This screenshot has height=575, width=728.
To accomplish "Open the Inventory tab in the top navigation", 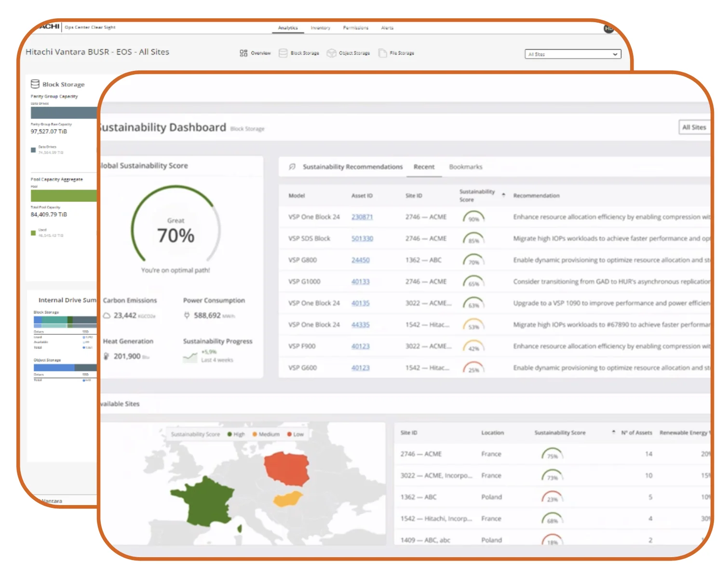I will point(320,28).
